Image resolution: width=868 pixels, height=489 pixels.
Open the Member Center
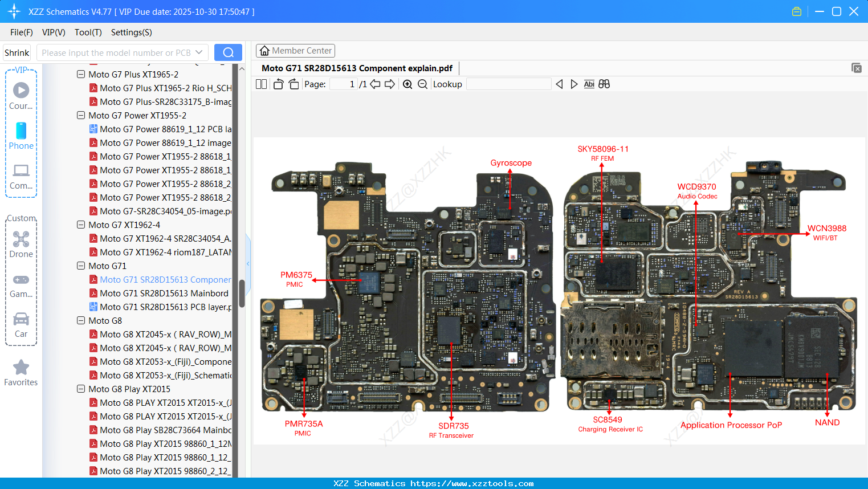point(295,50)
